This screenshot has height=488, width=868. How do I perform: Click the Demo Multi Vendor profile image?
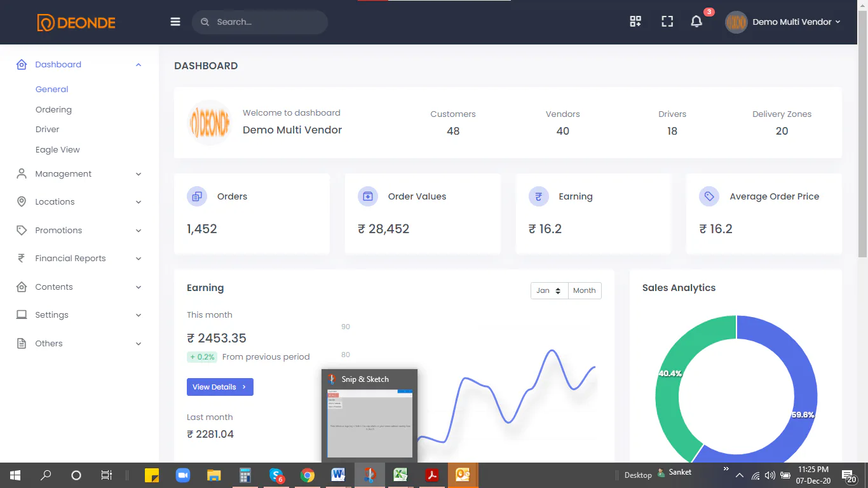(210, 123)
